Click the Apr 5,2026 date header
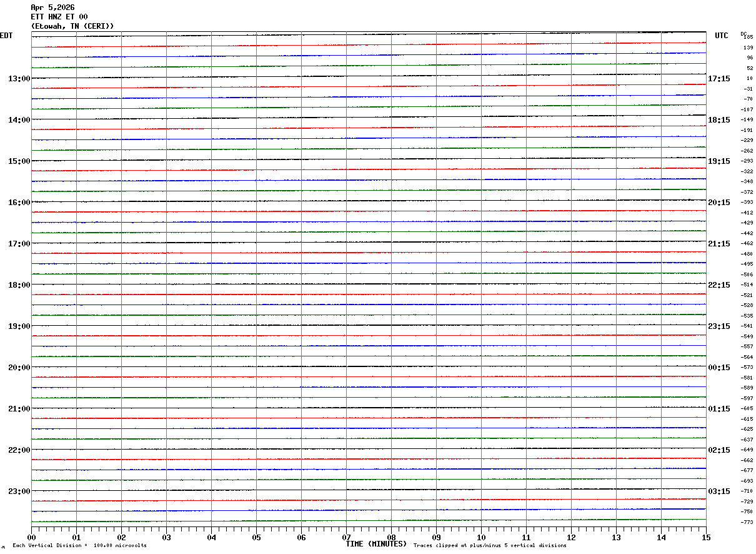The width and height of the screenshot is (756, 554). 52,8
